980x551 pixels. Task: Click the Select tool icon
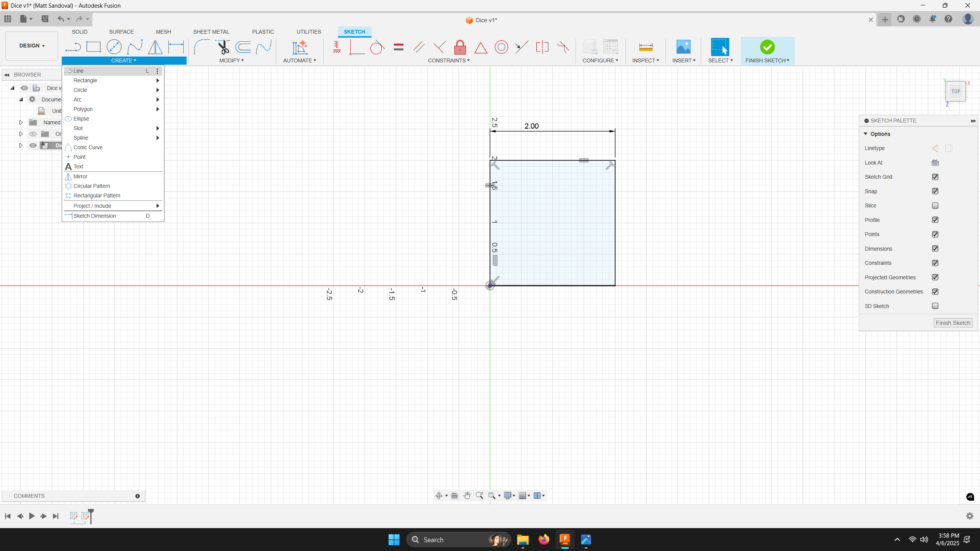point(720,47)
